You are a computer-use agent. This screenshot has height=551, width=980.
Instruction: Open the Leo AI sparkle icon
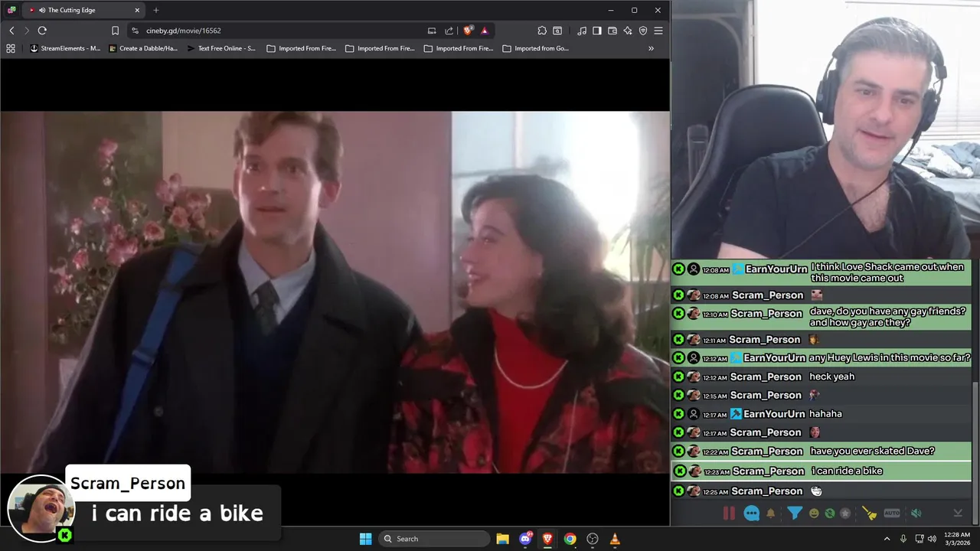[628, 31]
